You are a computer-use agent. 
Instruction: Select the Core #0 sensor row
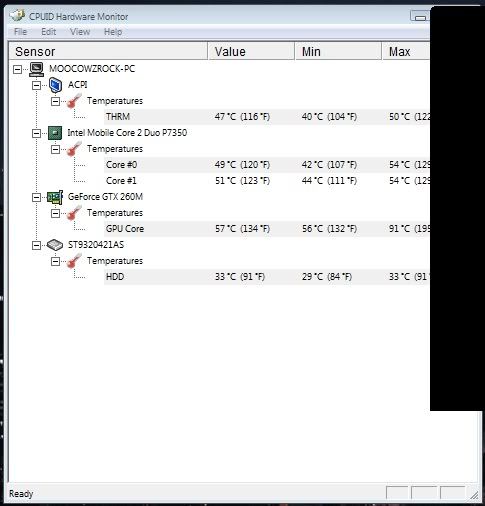tap(267, 165)
